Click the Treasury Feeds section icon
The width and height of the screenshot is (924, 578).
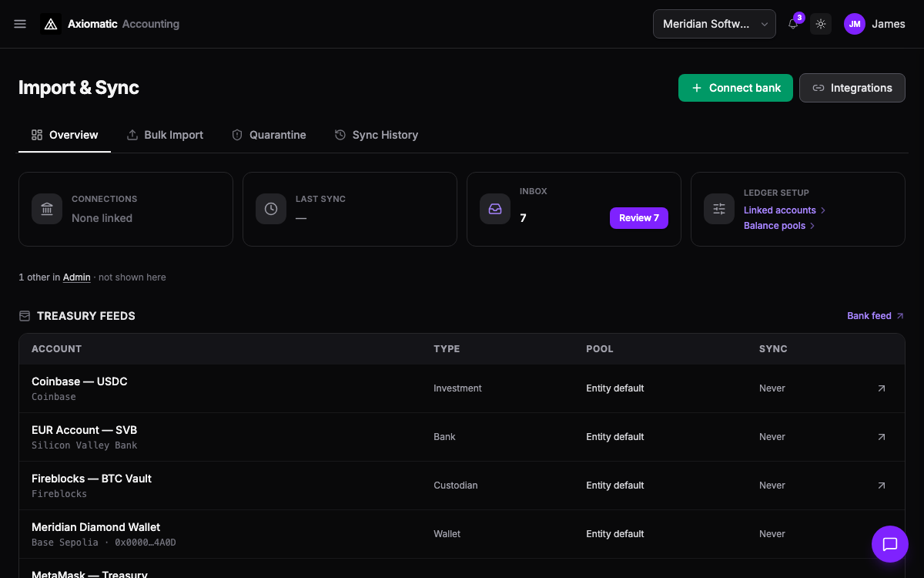click(25, 316)
